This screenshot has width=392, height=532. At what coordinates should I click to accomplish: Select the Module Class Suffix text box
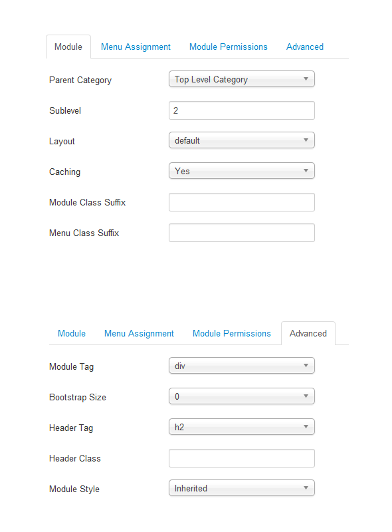[241, 202]
